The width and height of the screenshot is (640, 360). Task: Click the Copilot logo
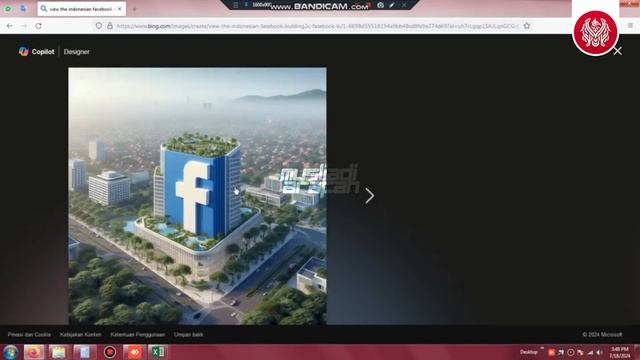(36, 51)
